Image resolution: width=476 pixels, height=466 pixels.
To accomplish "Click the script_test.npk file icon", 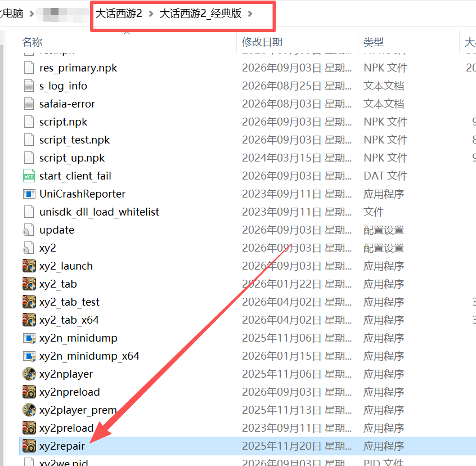I will pos(29,140).
